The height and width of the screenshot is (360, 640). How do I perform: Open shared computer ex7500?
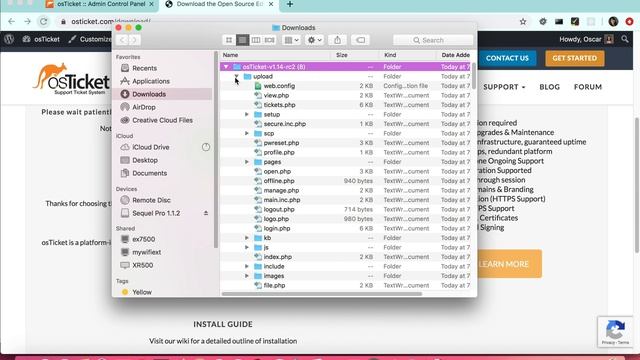(138, 239)
